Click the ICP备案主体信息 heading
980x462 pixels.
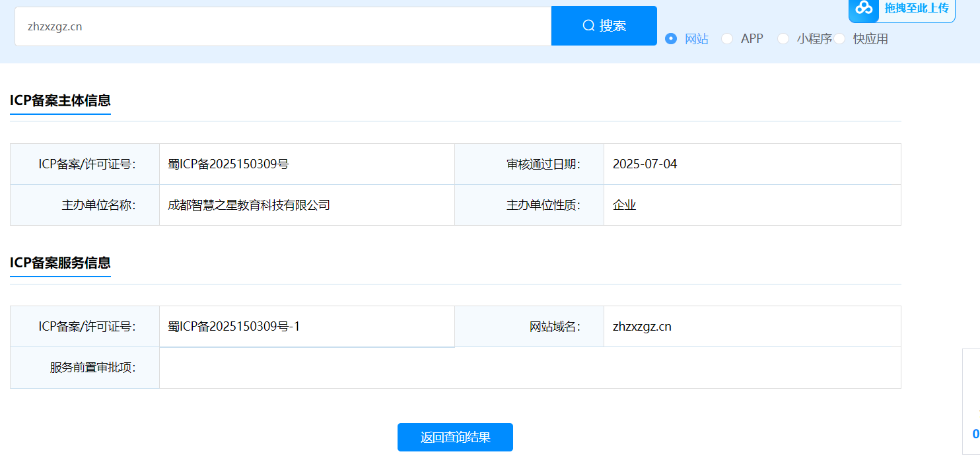[60, 100]
